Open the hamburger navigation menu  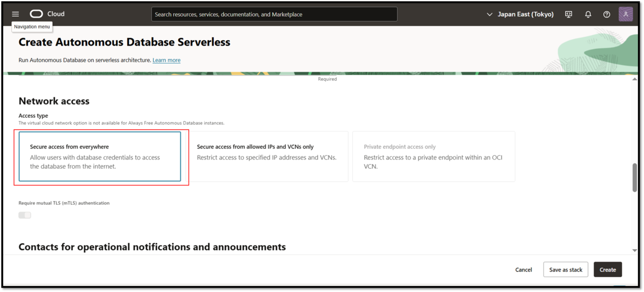[15, 14]
